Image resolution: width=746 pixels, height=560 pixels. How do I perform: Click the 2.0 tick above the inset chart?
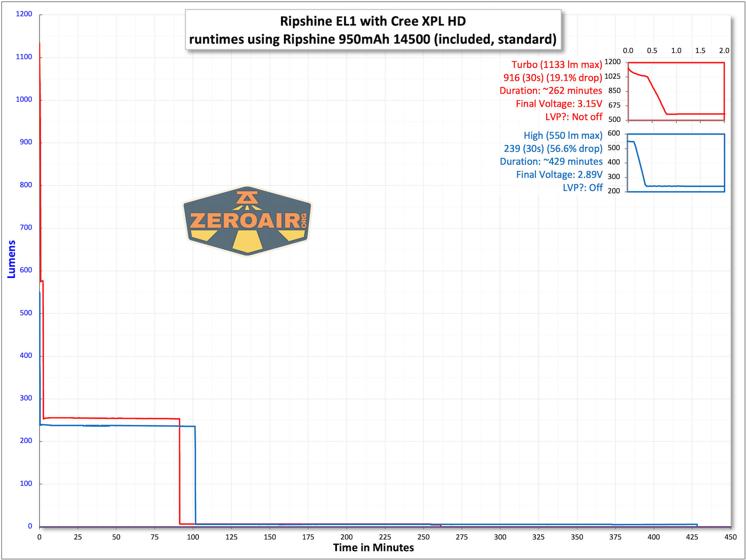click(x=724, y=51)
